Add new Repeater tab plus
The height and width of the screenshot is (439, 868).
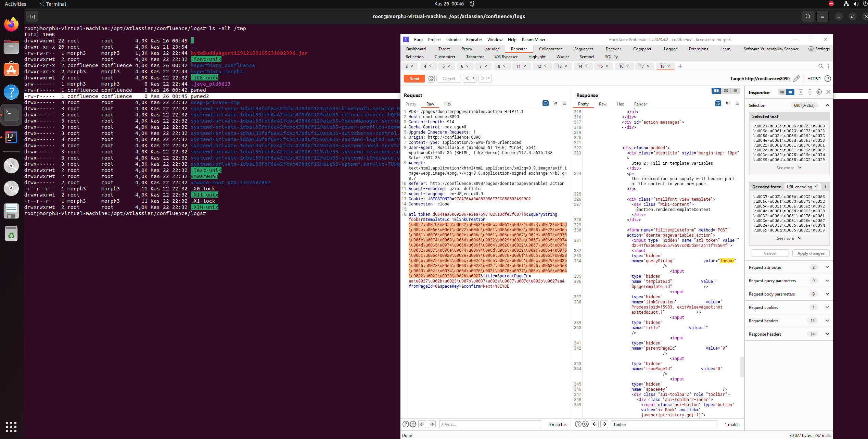click(680, 66)
